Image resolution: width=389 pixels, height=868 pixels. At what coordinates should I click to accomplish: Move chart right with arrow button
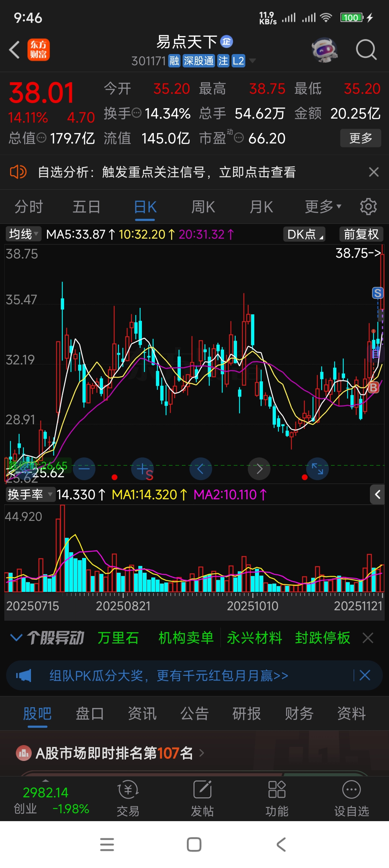[x=259, y=469]
